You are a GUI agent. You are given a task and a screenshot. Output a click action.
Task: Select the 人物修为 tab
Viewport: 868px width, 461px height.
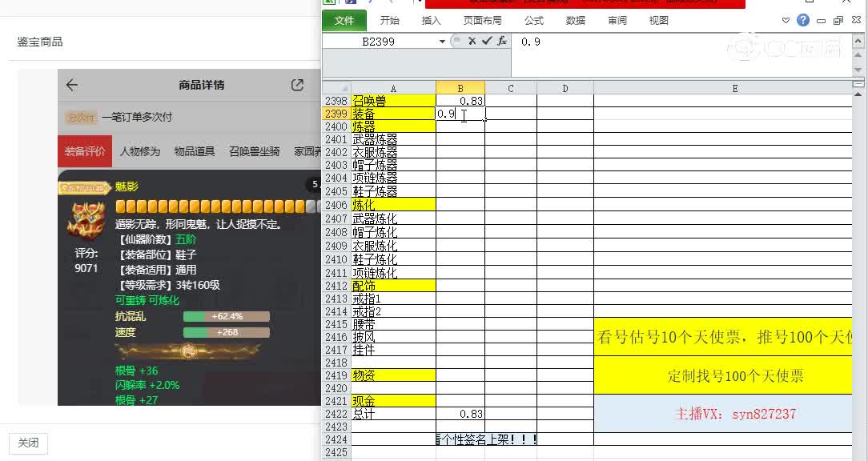click(139, 151)
